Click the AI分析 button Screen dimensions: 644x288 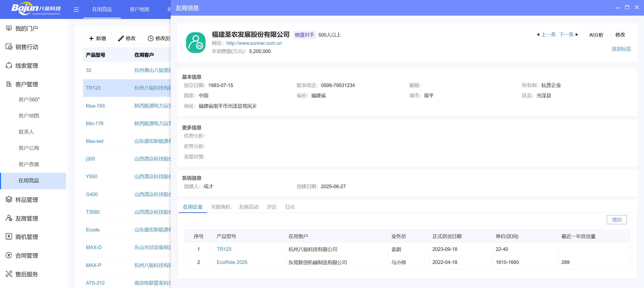pyautogui.click(x=596, y=35)
